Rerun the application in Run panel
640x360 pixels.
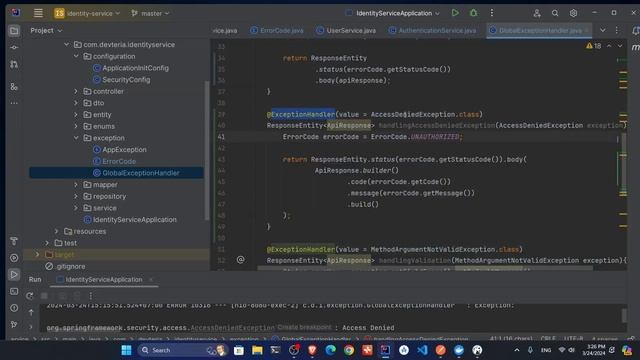[29, 296]
